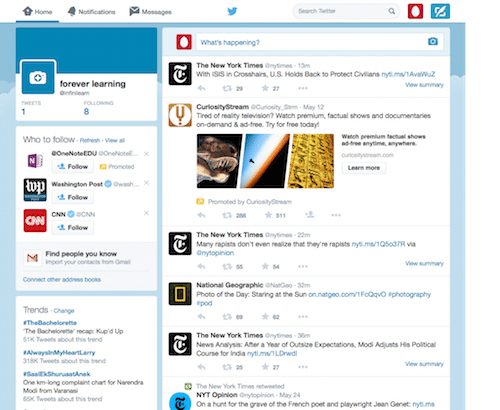
Task: Open more options on ISIS in Crosshairs tweet
Action: pos(303,88)
